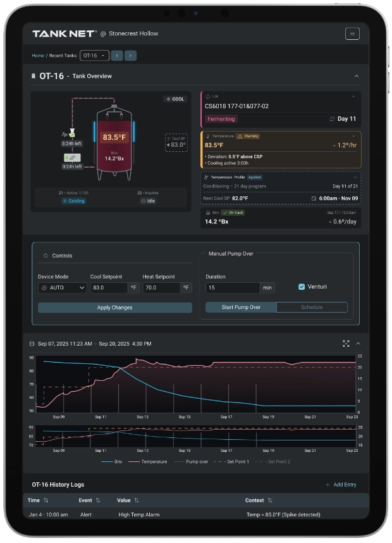Click the 14.2 °Bx value
This screenshot has width=392, height=543.
click(217, 222)
